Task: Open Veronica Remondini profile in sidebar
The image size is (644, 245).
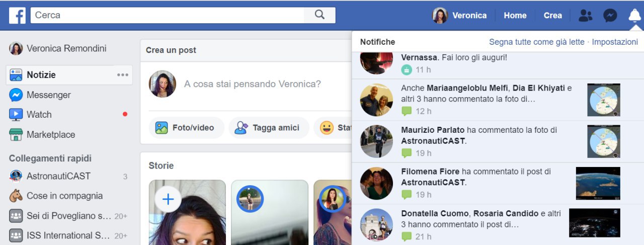Action: coord(66,48)
